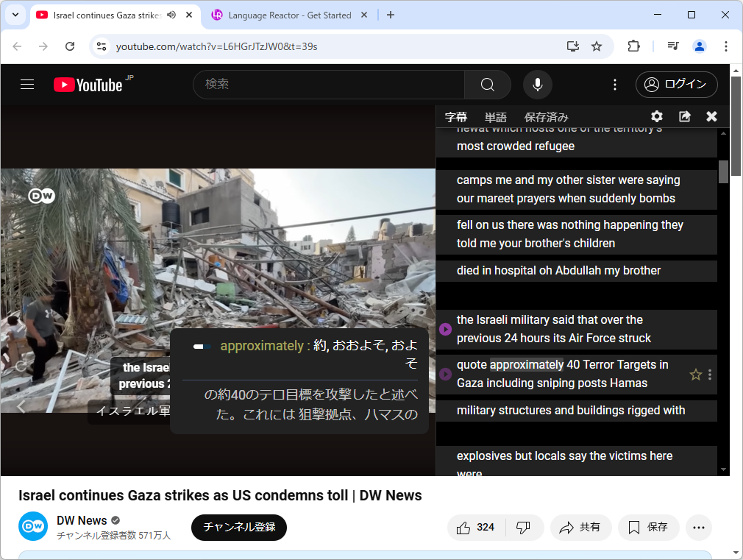Close the Language Reactor browser tab
Screen dimensions: 743x560
(x=364, y=15)
